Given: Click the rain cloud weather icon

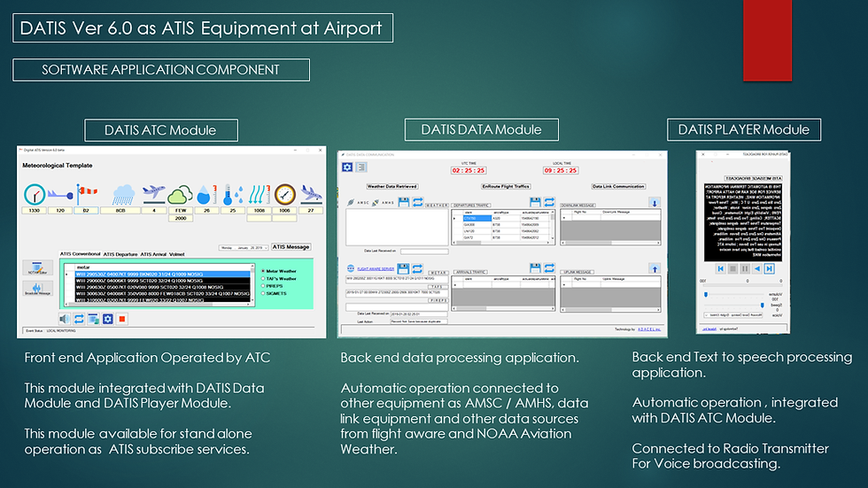Looking at the screenshot, I should (x=123, y=195).
